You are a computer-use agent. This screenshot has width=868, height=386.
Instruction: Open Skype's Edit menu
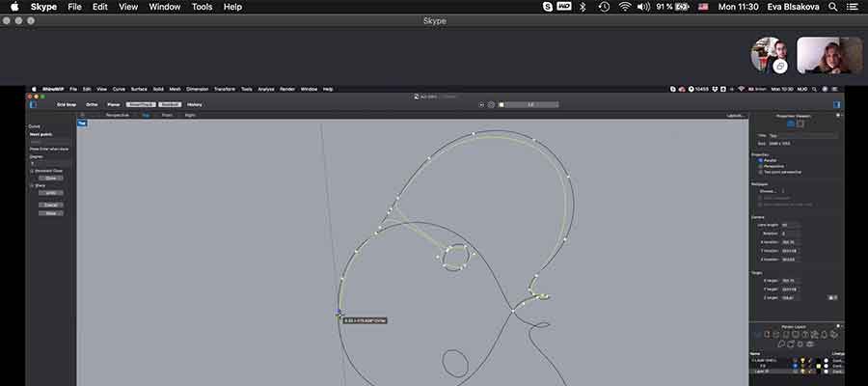point(99,7)
